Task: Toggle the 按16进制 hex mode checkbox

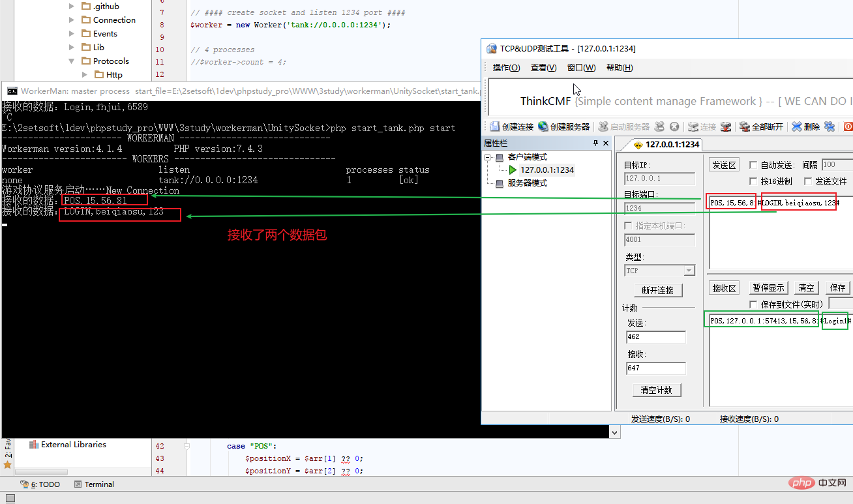Action: click(x=753, y=181)
